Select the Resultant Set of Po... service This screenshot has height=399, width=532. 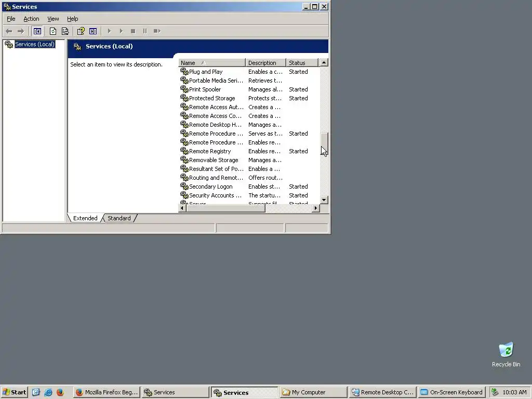(216, 169)
